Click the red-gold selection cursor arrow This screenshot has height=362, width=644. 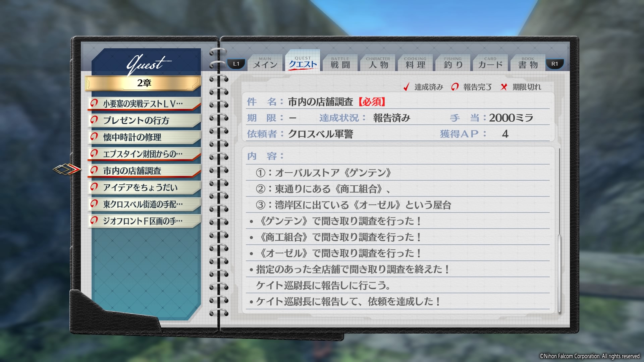coord(67,169)
